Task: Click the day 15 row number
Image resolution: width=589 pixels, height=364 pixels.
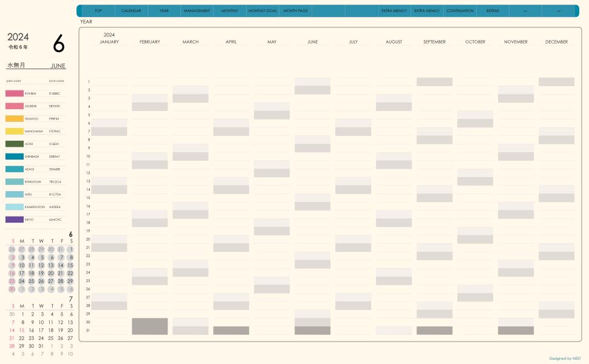Action: tap(88, 198)
